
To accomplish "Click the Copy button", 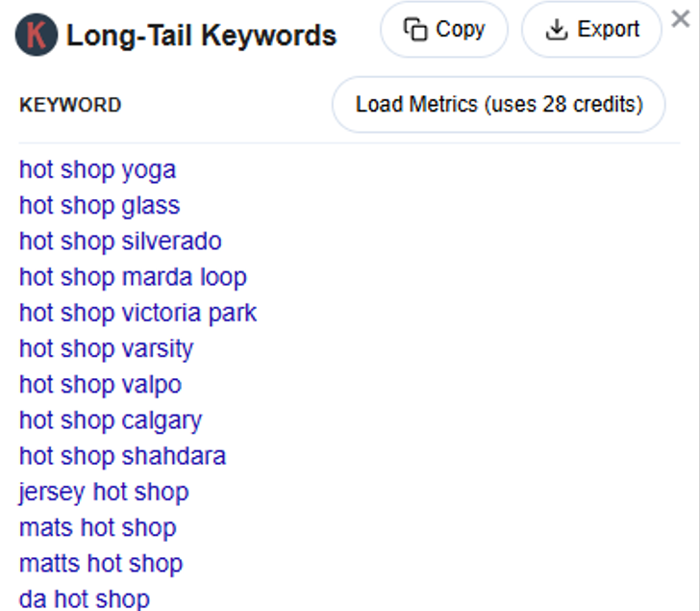I will coord(444,30).
